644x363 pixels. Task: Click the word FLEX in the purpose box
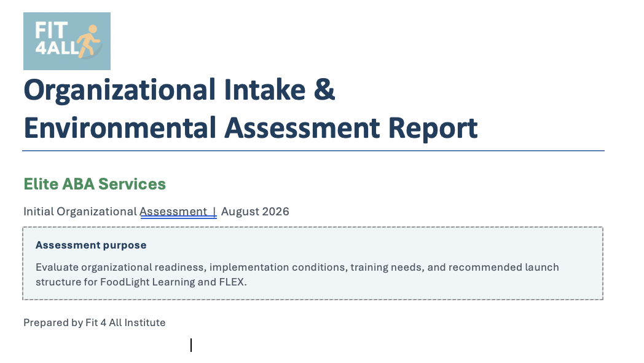pyautogui.click(x=231, y=282)
